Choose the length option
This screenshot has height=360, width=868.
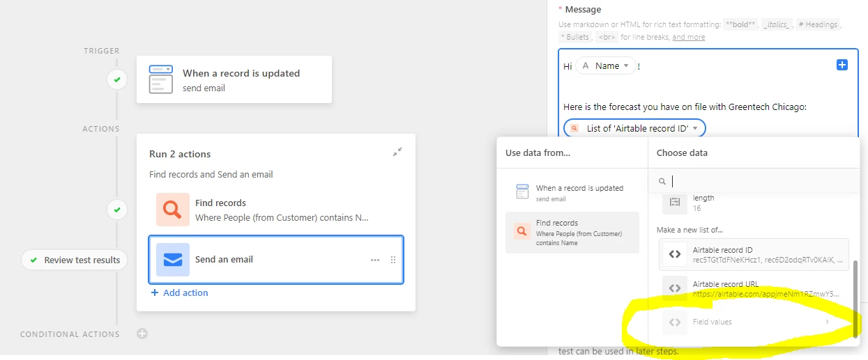(x=754, y=202)
